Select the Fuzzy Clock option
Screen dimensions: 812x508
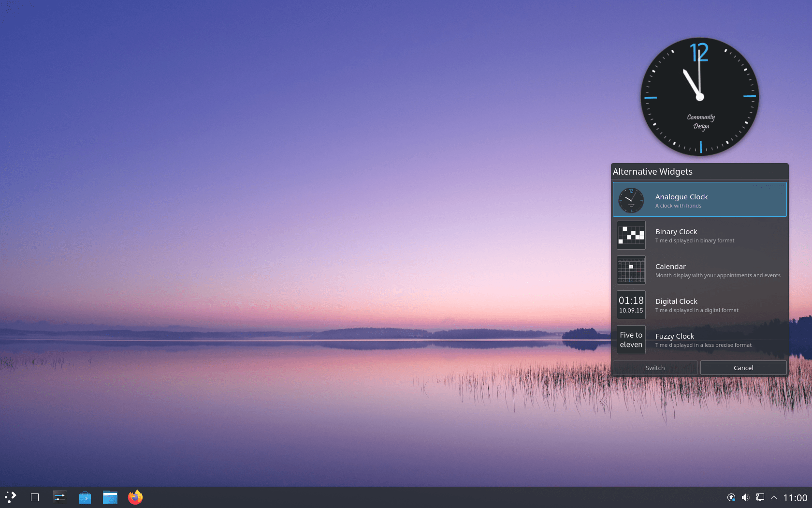699,340
